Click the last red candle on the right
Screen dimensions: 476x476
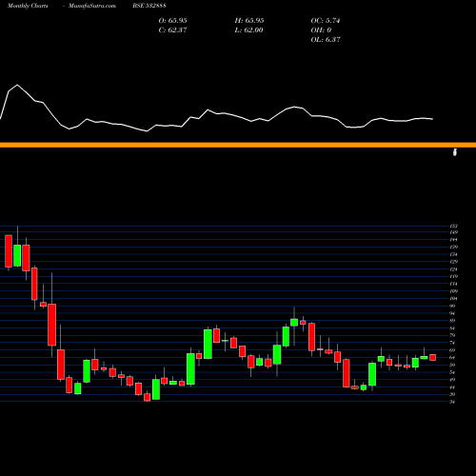click(x=432, y=357)
